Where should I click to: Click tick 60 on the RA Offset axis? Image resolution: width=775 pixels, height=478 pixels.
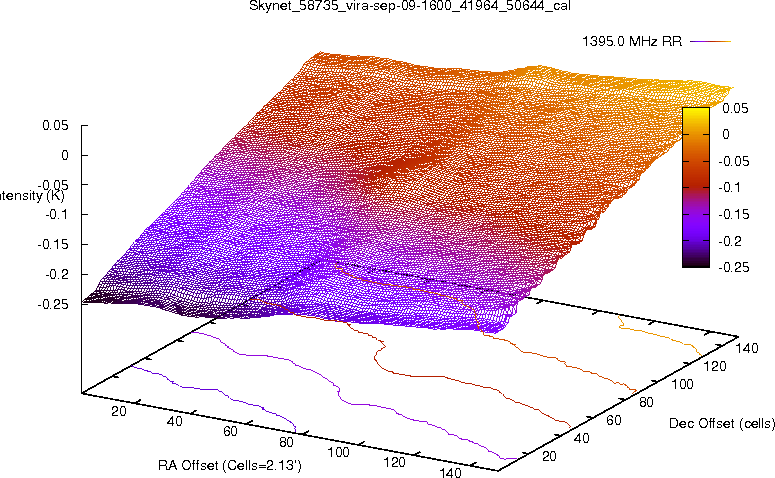coord(230,431)
